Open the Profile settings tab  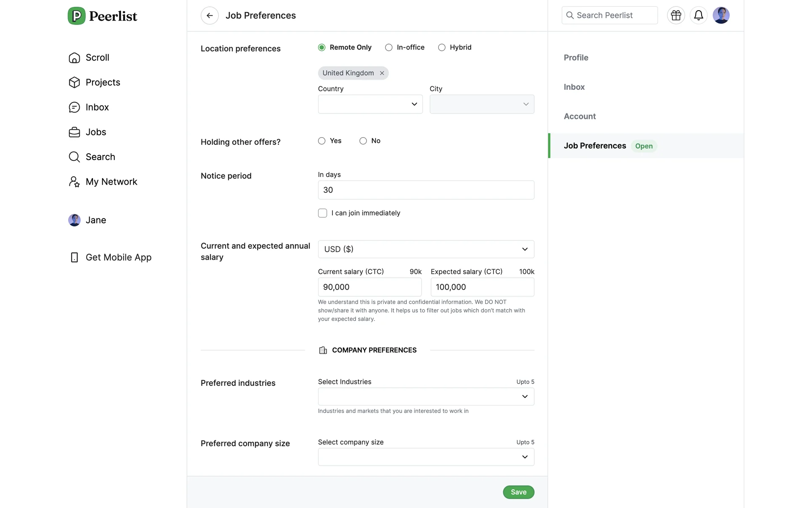pos(576,58)
